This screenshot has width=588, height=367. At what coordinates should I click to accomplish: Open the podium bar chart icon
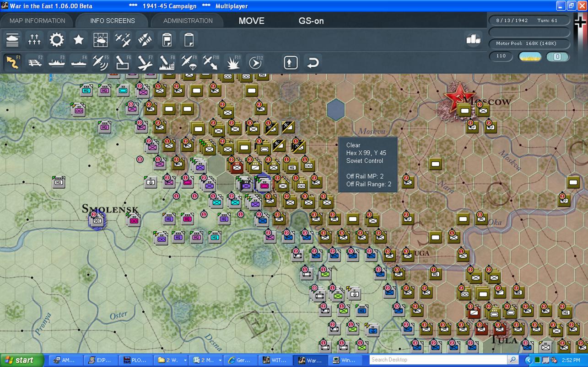tap(473, 40)
